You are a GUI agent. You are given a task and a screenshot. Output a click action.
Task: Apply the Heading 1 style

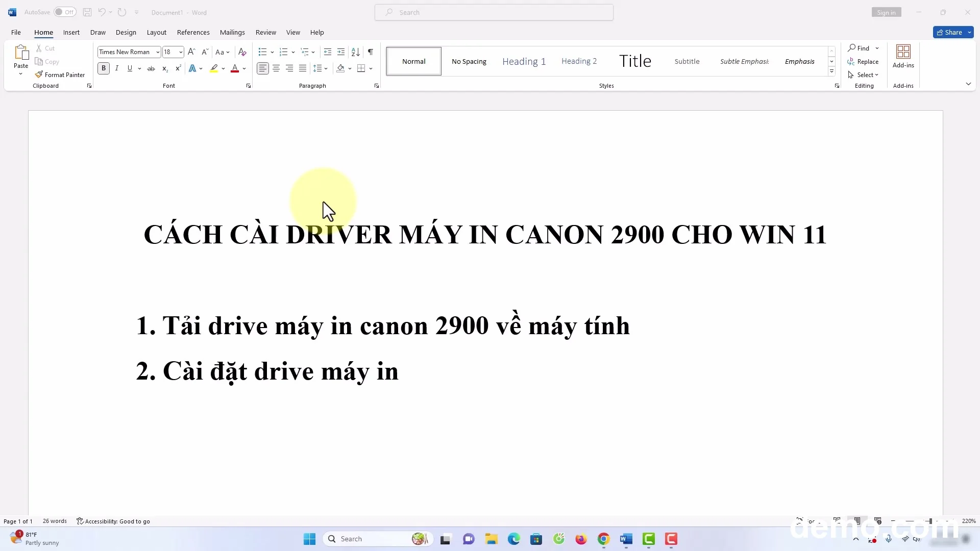click(524, 61)
